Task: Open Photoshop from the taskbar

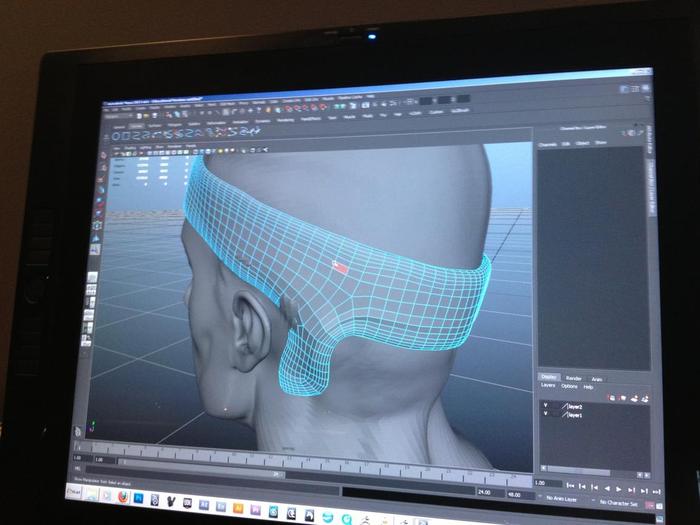Action: [138, 498]
